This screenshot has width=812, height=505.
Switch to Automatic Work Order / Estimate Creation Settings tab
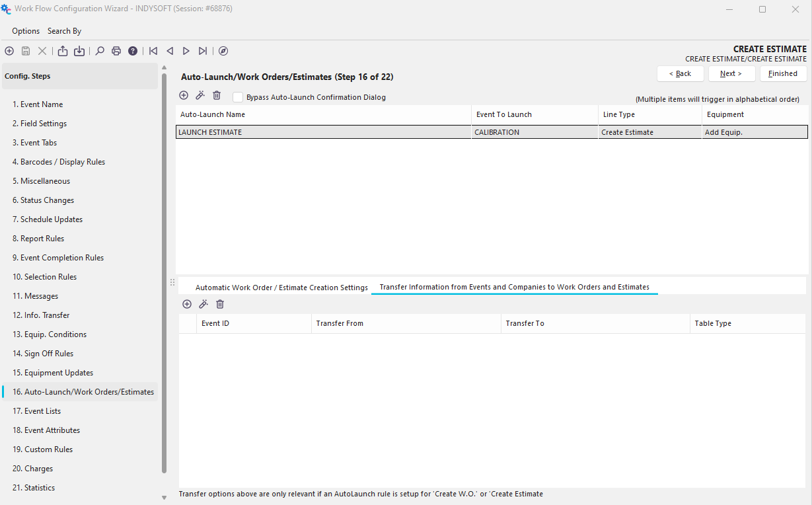281,288
